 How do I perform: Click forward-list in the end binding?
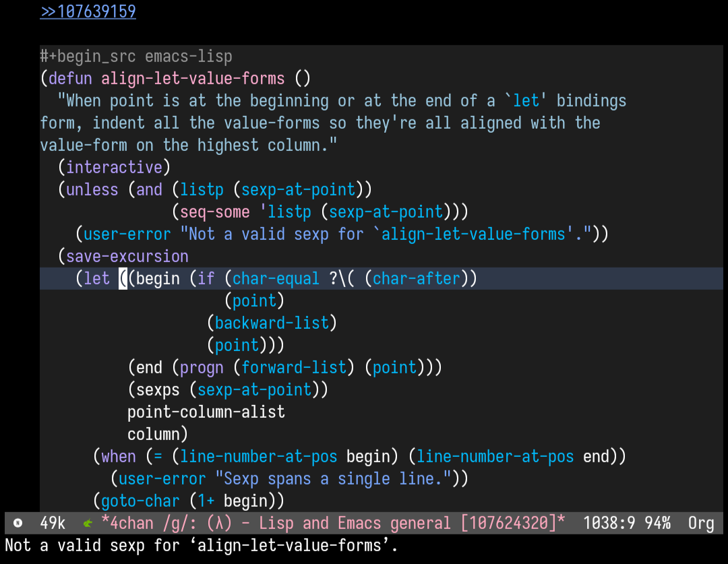[293, 368]
